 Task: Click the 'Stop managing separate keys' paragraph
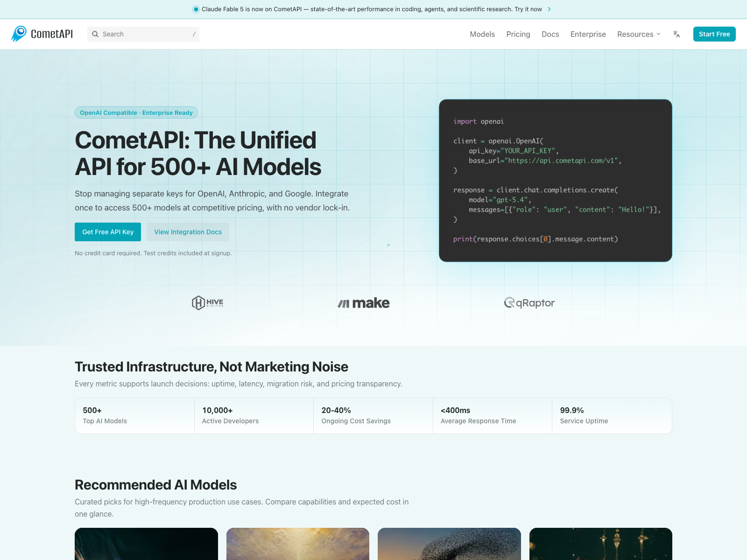[212, 201]
